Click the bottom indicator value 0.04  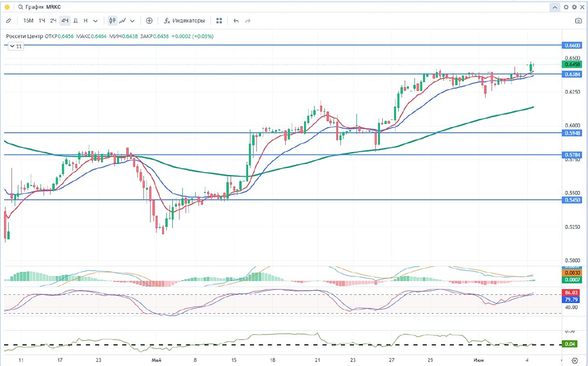tap(569, 344)
